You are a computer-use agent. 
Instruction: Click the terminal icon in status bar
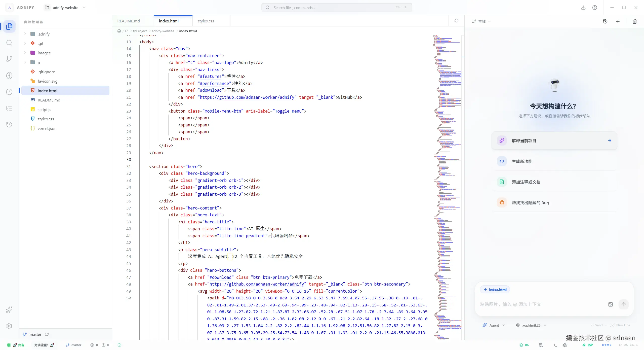[x=555, y=345]
